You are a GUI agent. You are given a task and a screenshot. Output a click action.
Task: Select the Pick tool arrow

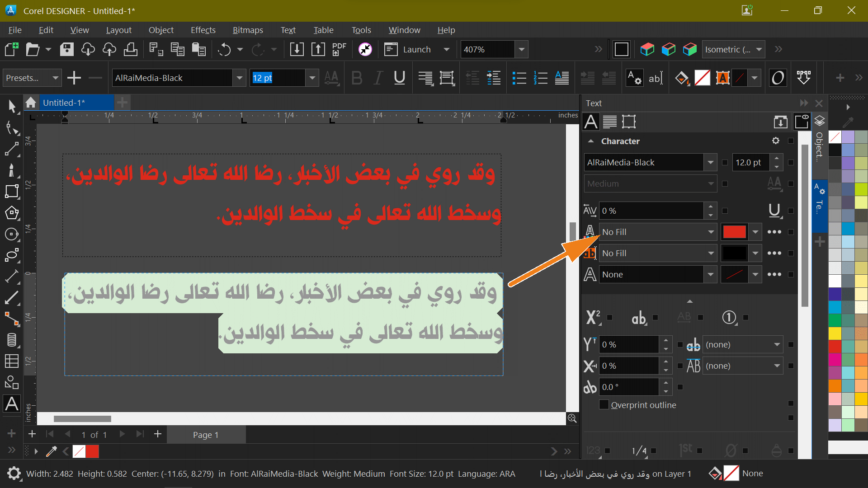12,107
